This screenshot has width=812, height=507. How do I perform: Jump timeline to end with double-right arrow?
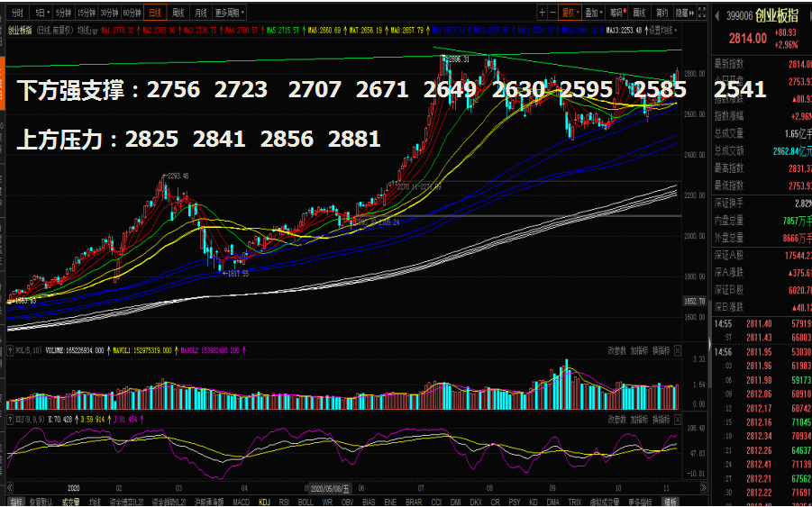click(703, 488)
